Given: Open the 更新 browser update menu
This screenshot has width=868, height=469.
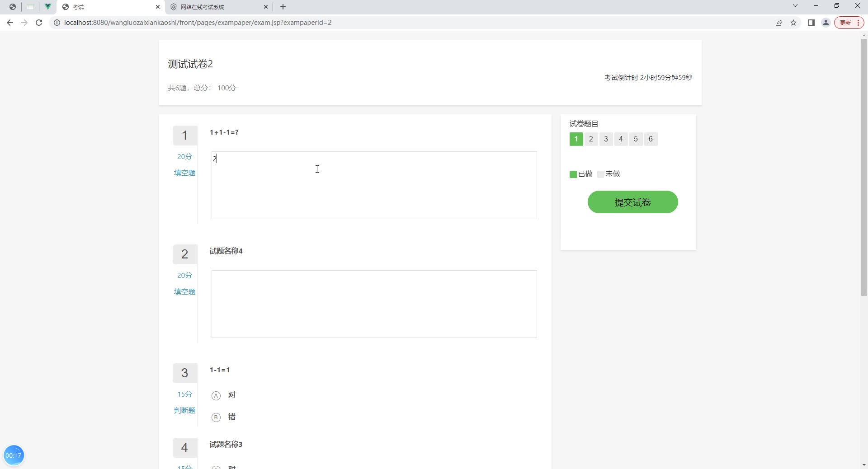Looking at the screenshot, I should tap(849, 23).
